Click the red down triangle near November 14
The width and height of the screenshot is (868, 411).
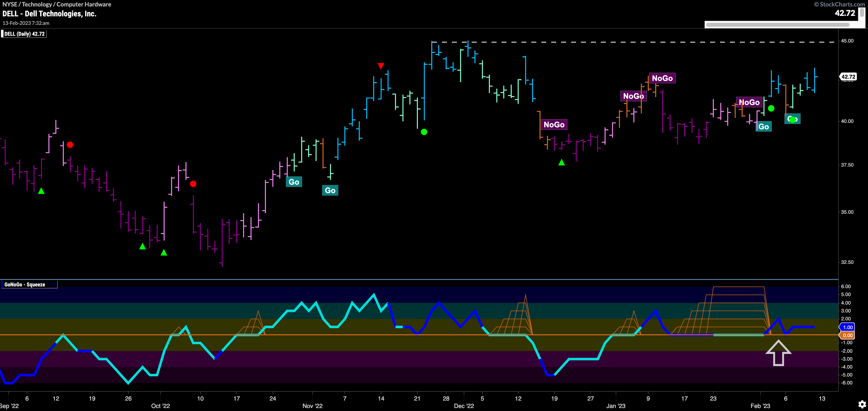381,66
